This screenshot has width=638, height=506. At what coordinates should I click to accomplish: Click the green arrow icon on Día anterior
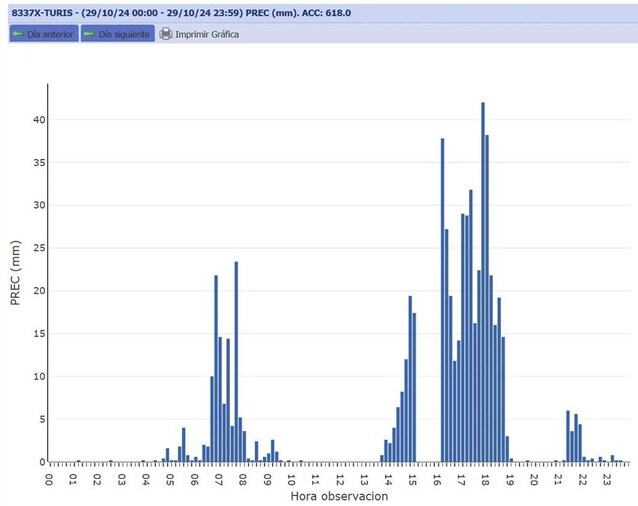point(18,34)
